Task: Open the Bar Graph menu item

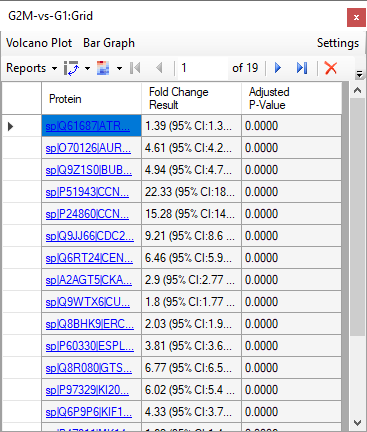Action: (x=109, y=43)
